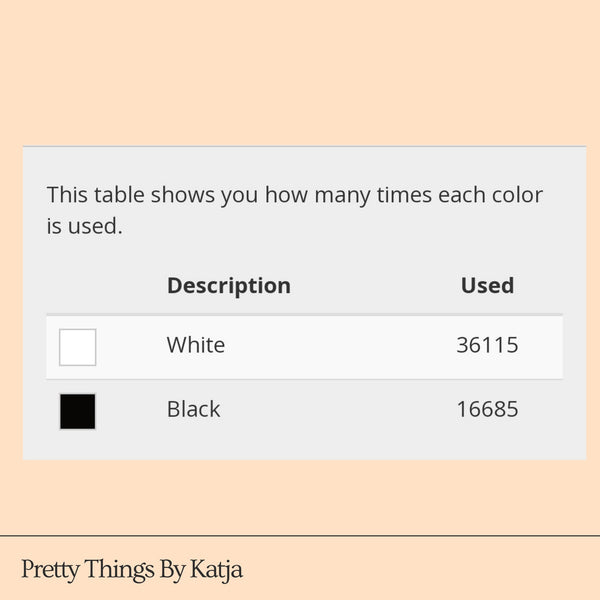600x600 pixels.
Task: Click the horizontal divider line above the footer
Action: [300, 536]
